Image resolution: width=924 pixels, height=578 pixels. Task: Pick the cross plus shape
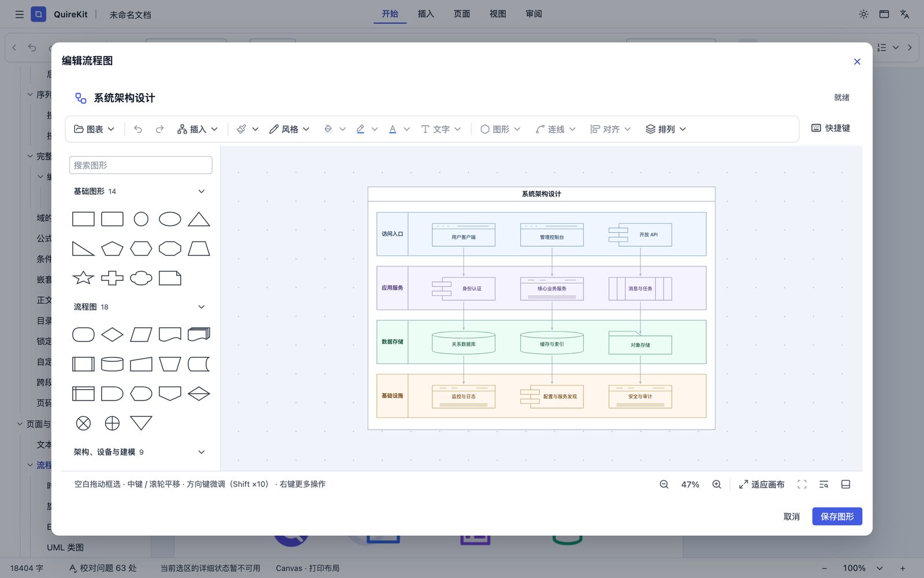[x=112, y=278]
